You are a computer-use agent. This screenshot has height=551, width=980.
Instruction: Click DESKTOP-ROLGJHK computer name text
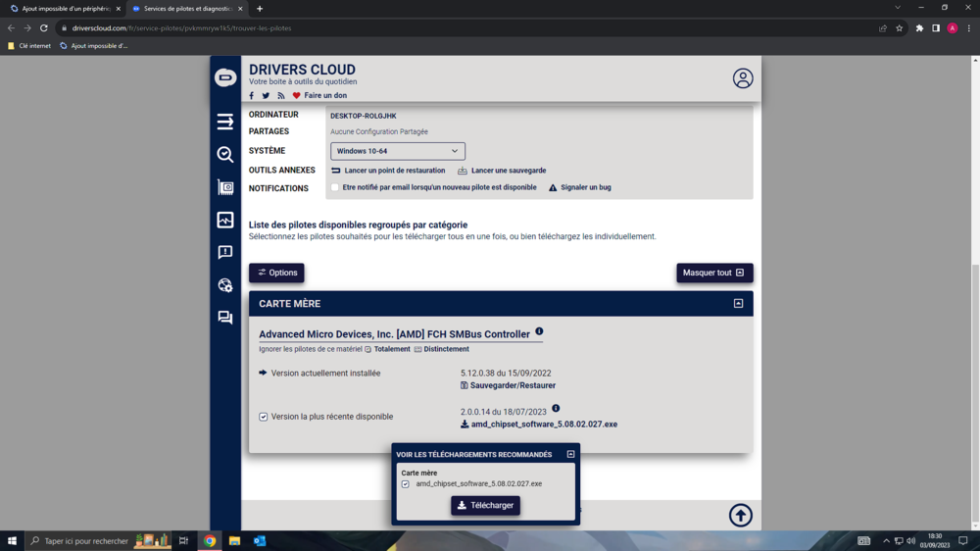tap(364, 116)
